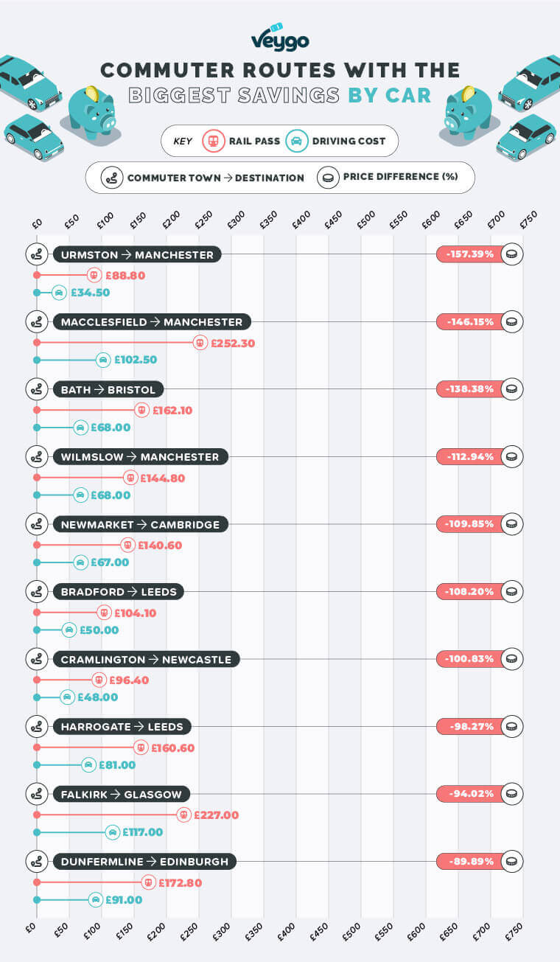Click the -89.89% price difference badge
The height and width of the screenshot is (962, 560).
(x=469, y=861)
